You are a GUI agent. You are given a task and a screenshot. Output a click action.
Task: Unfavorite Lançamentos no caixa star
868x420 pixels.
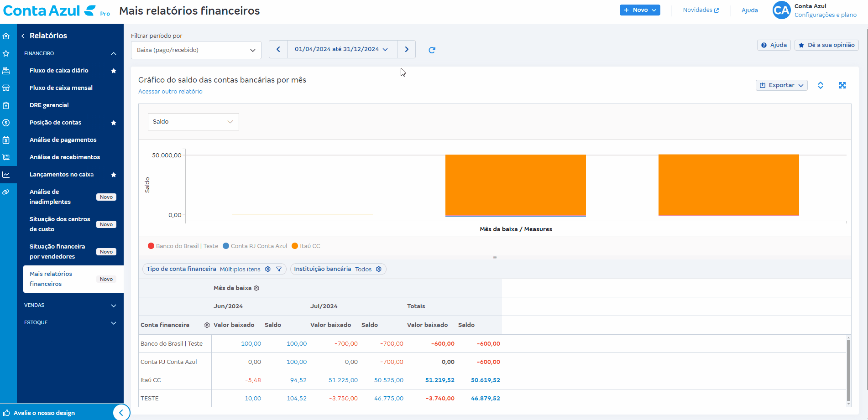[114, 175]
